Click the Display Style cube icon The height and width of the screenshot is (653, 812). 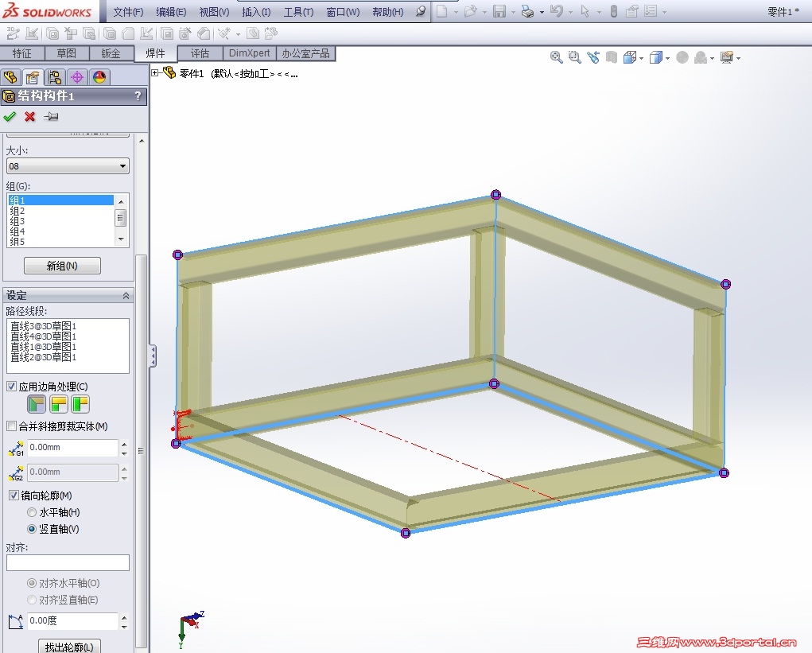point(655,57)
